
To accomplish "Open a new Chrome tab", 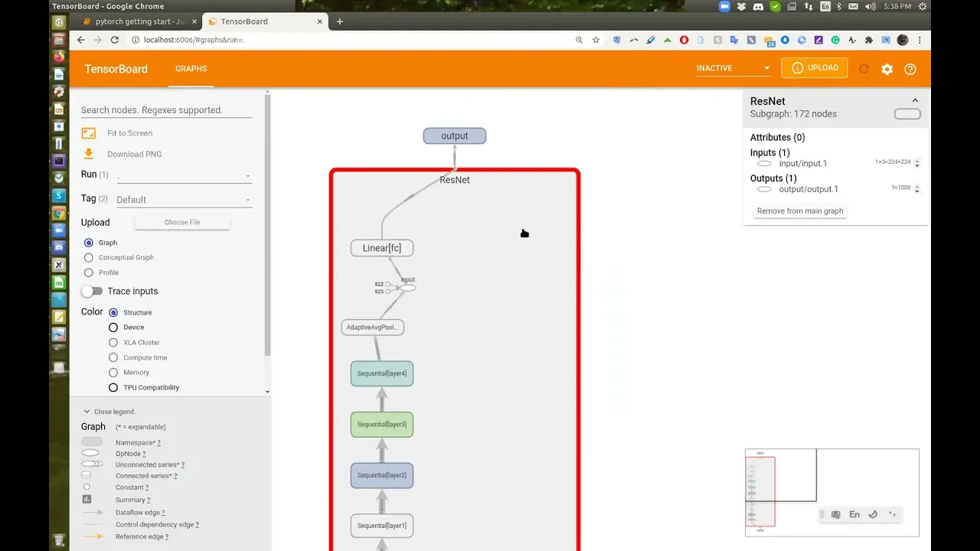I will point(340,21).
